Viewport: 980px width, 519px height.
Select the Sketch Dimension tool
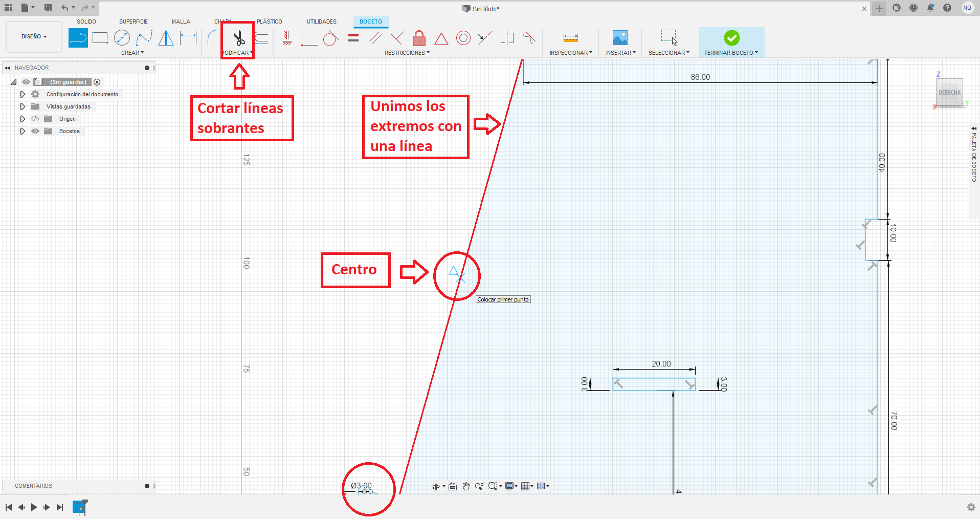tap(188, 38)
